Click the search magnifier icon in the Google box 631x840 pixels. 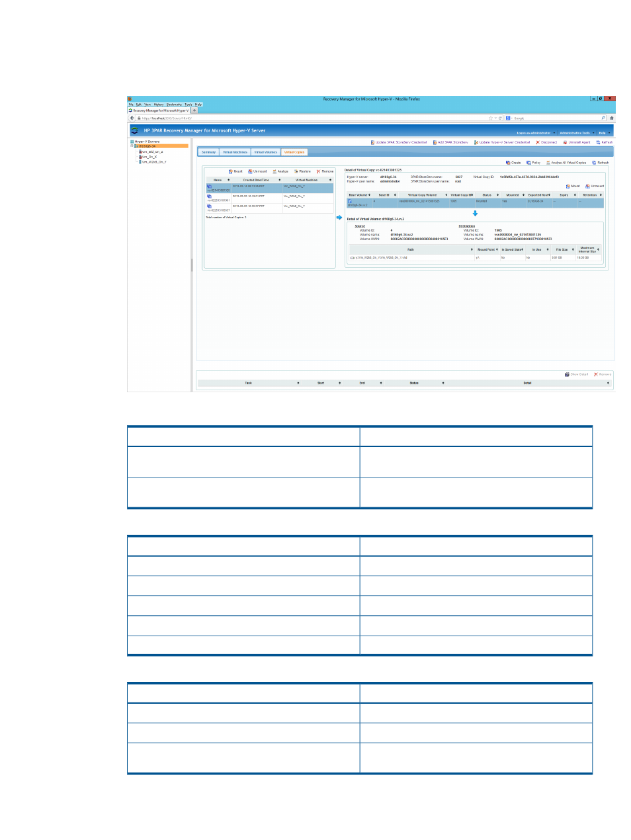(x=603, y=118)
